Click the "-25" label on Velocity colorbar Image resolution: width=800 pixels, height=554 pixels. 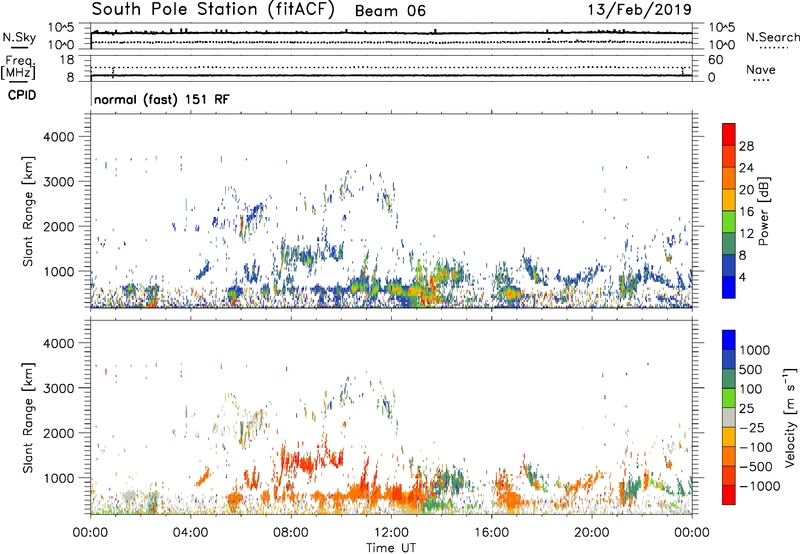pyautogui.click(x=752, y=428)
